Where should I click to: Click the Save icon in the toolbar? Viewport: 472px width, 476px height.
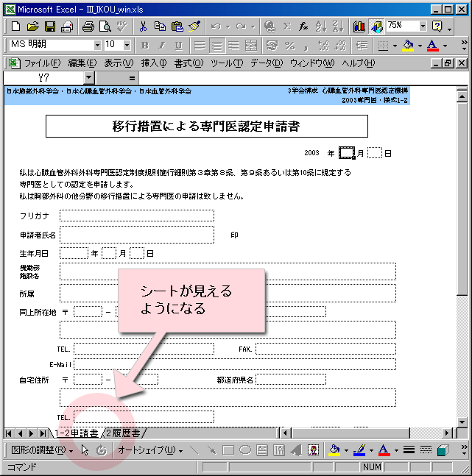coord(49,26)
